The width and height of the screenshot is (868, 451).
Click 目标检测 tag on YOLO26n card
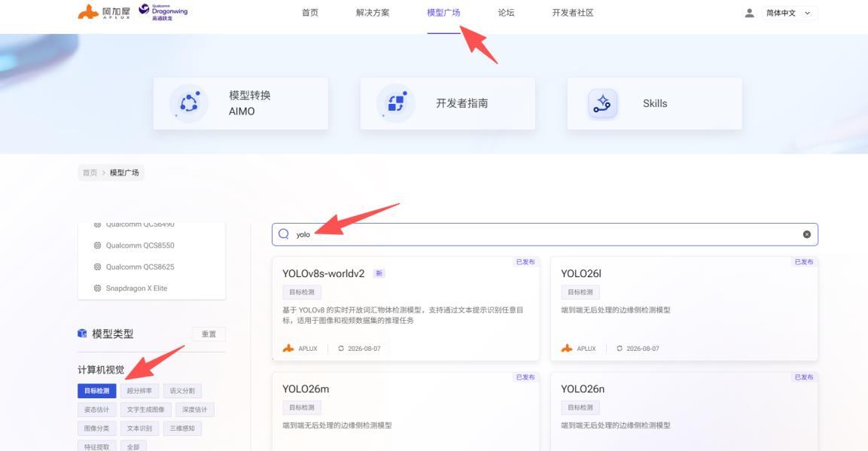580,408
